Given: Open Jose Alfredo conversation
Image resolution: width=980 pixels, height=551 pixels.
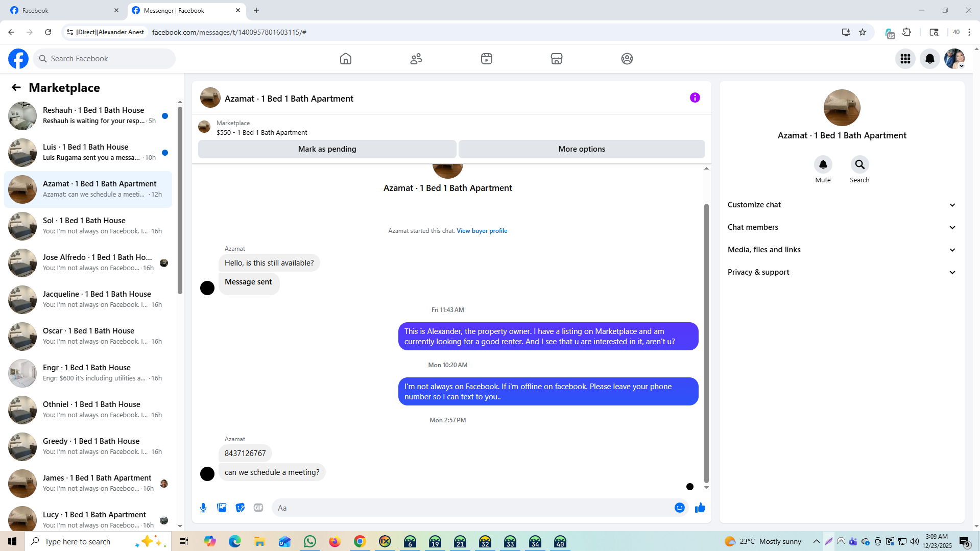Looking at the screenshot, I should point(88,262).
